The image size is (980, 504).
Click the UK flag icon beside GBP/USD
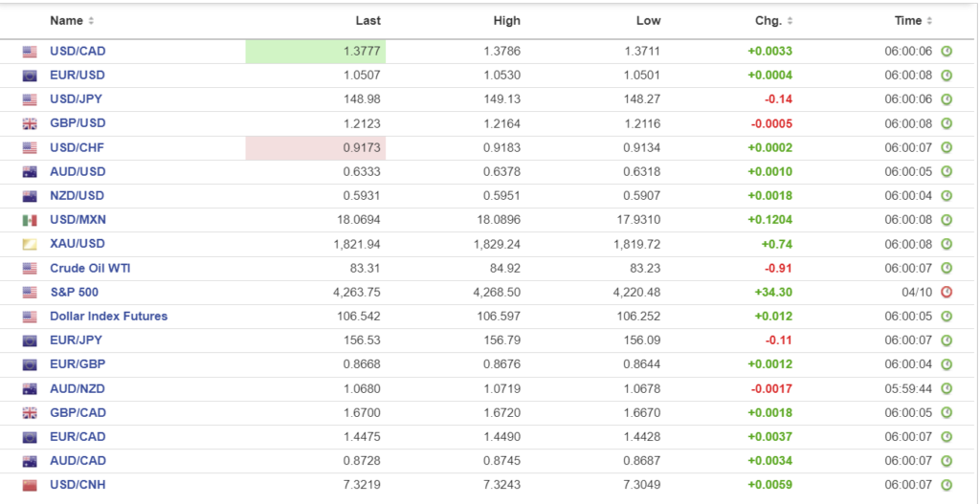(x=30, y=123)
